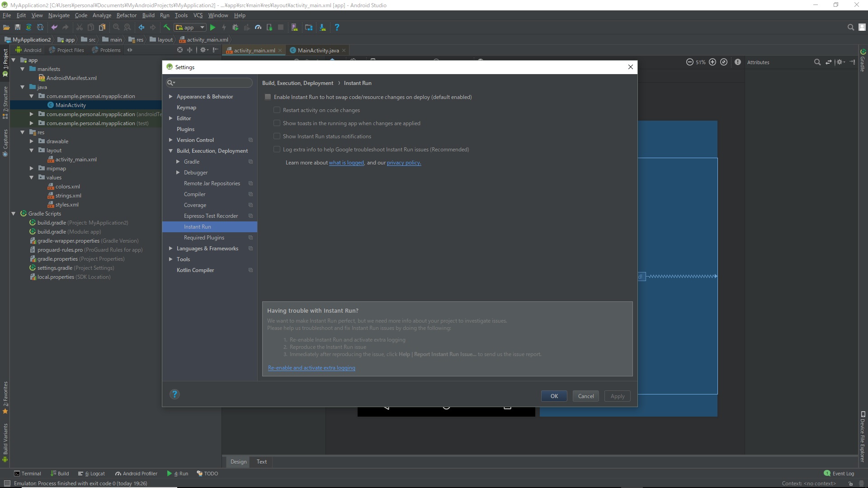Click the Open folder toolbar icon

click(x=6, y=28)
